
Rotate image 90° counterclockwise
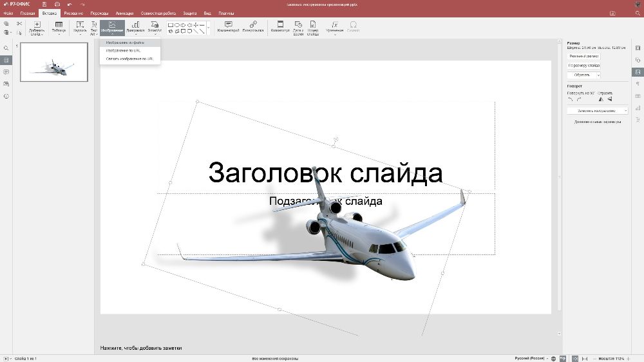pyautogui.click(x=570, y=99)
